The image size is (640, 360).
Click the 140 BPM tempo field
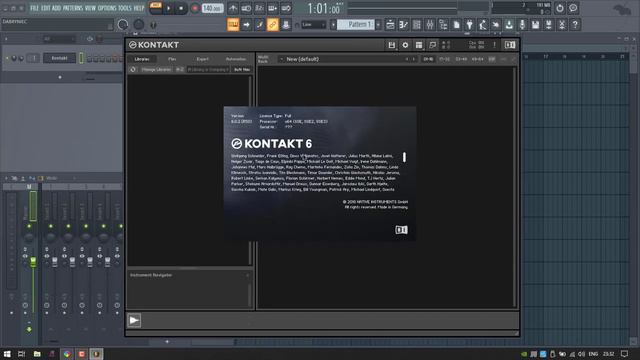[x=212, y=8]
